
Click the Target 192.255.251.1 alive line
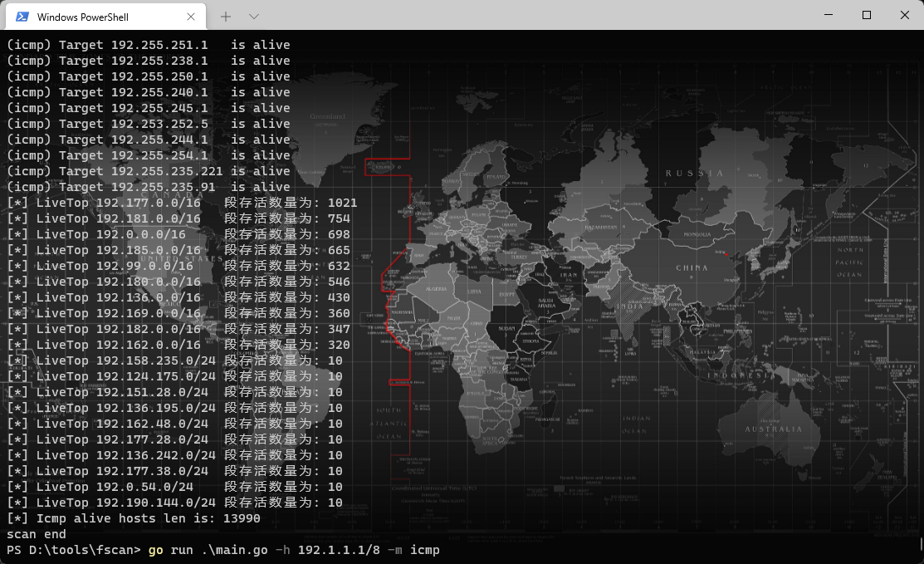coord(148,45)
